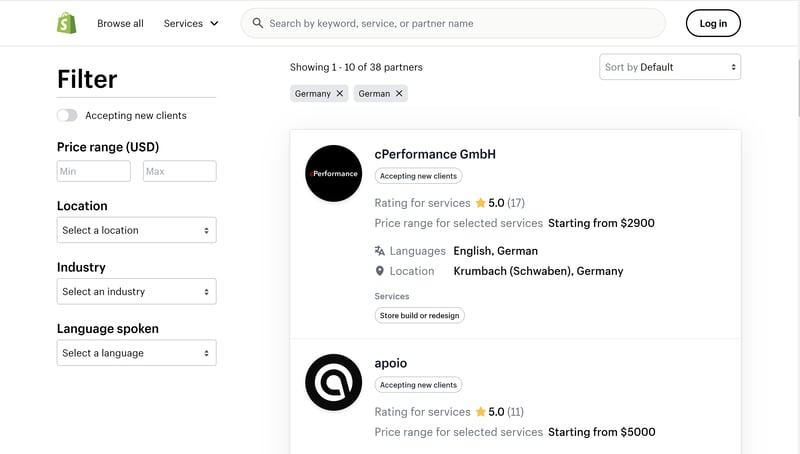The image size is (800, 454).
Task: Click apoio star rating icon
Action: (480, 412)
